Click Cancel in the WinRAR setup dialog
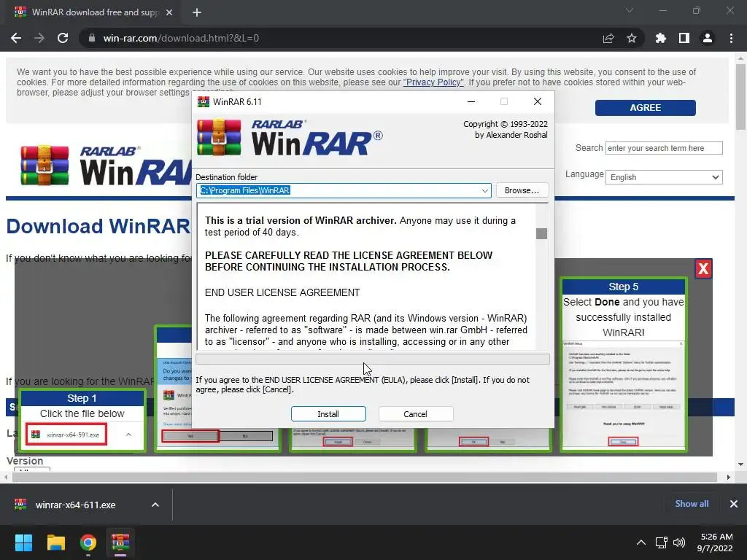This screenshot has width=747, height=560. point(415,414)
